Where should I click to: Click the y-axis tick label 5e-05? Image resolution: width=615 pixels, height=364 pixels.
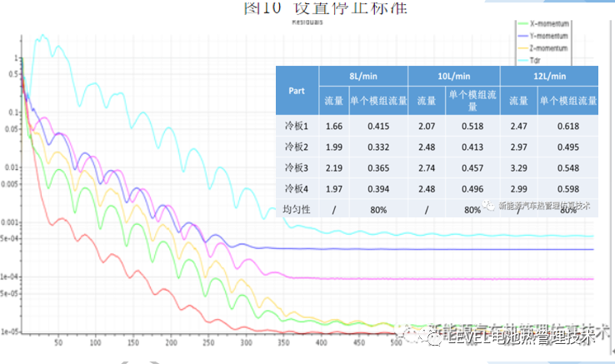[9, 293]
